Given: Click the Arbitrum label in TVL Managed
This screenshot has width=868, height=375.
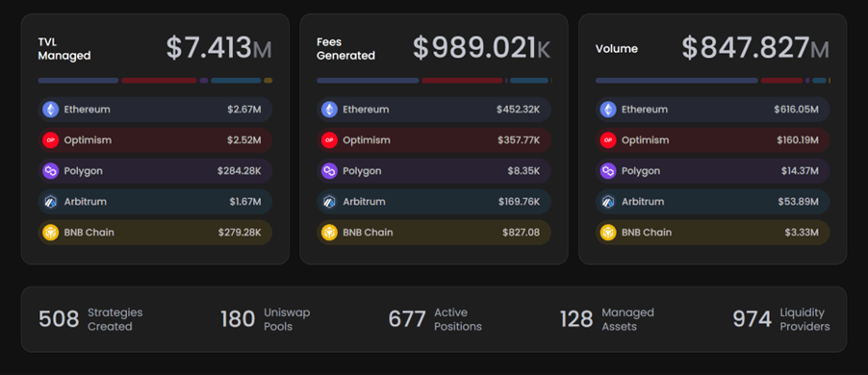Looking at the screenshot, I should click(x=86, y=202).
